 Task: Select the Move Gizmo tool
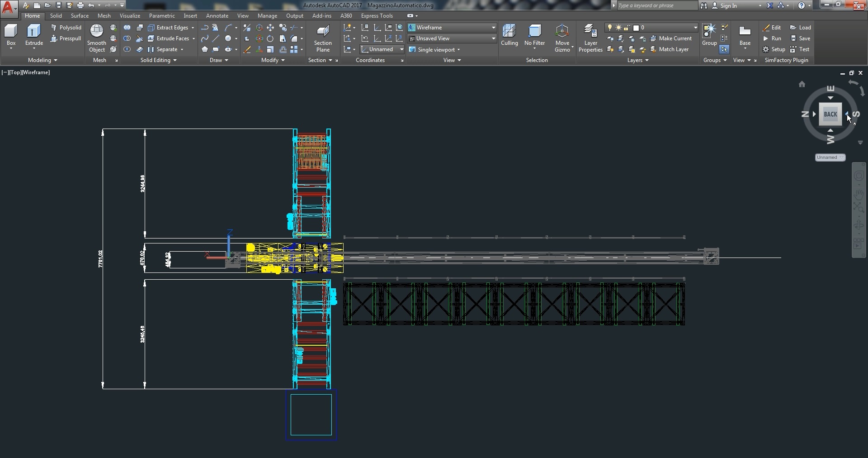tap(562, 32)
